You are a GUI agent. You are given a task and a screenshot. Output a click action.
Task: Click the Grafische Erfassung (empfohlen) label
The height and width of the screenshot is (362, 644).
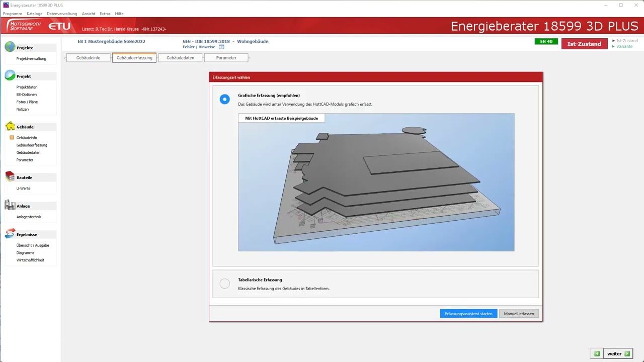click(x=269, y=96)
